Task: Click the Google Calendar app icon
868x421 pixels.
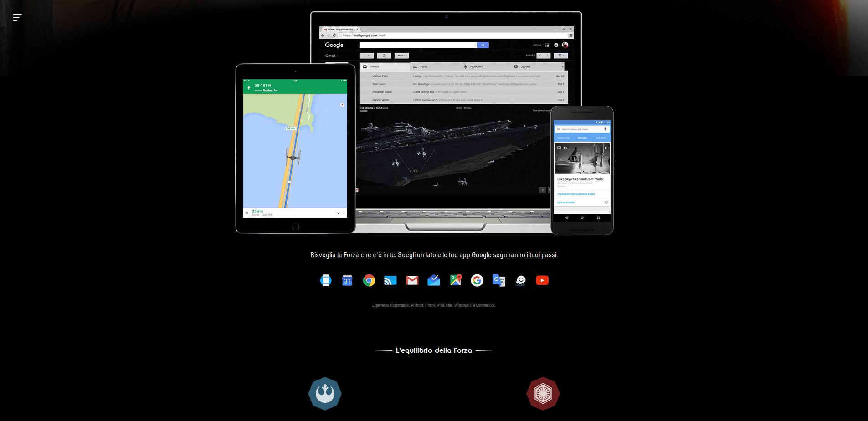Action: [347, 280]
